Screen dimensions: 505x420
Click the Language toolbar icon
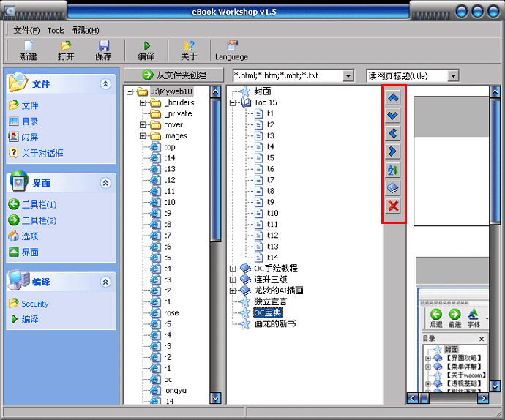(231, 50)
